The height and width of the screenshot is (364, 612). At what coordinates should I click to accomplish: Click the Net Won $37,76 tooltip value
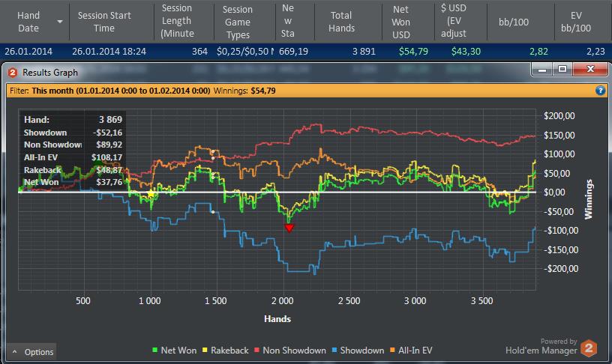tap(109, 182)
